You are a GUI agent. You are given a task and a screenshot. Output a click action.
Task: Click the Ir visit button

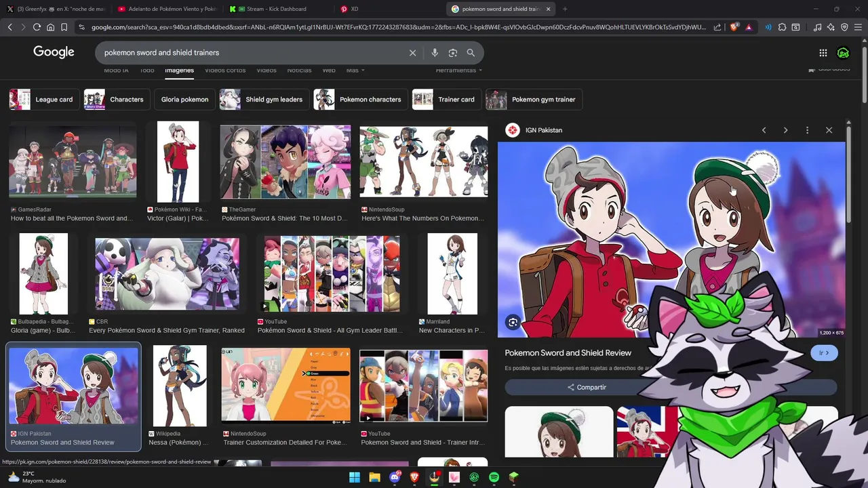[x=824, y=353]
